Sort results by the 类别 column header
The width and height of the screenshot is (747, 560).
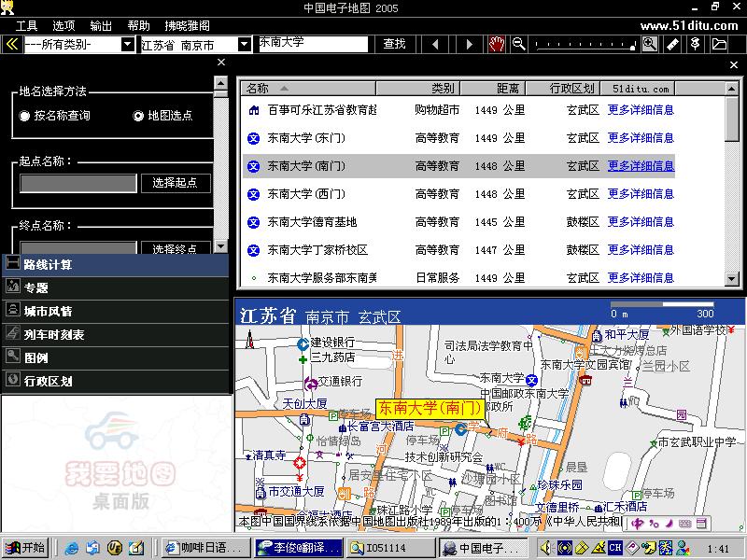coord(417,89)
